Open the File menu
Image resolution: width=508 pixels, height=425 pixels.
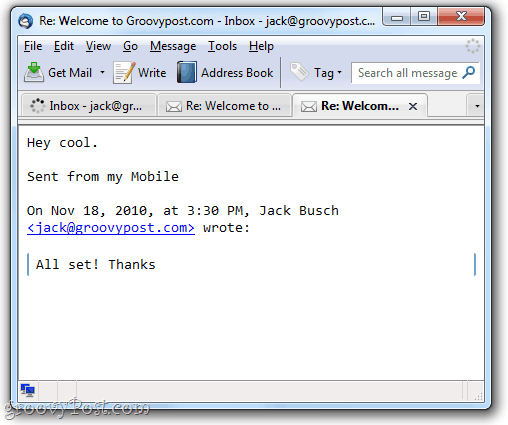point(33,46)
